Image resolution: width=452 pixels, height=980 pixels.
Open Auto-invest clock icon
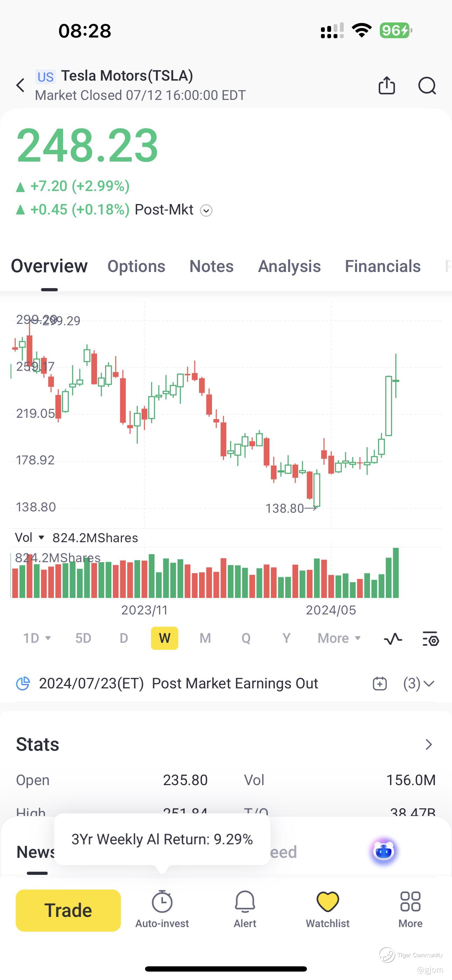162,909
